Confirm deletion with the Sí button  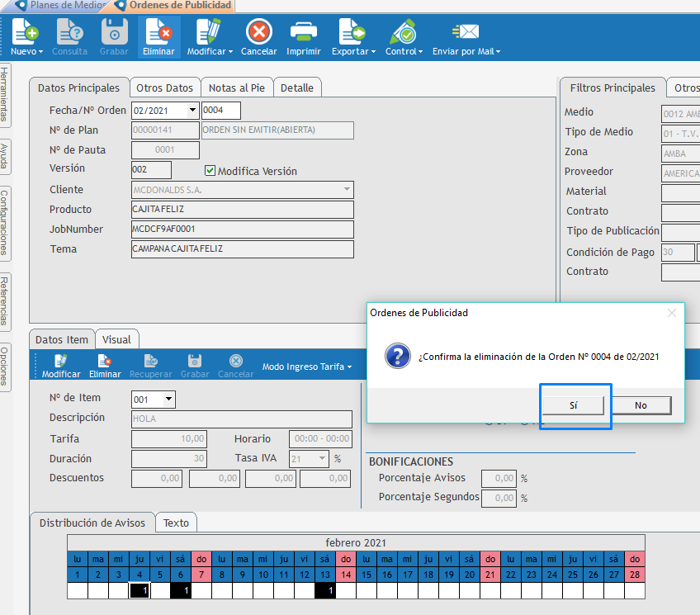coord(573,405)
